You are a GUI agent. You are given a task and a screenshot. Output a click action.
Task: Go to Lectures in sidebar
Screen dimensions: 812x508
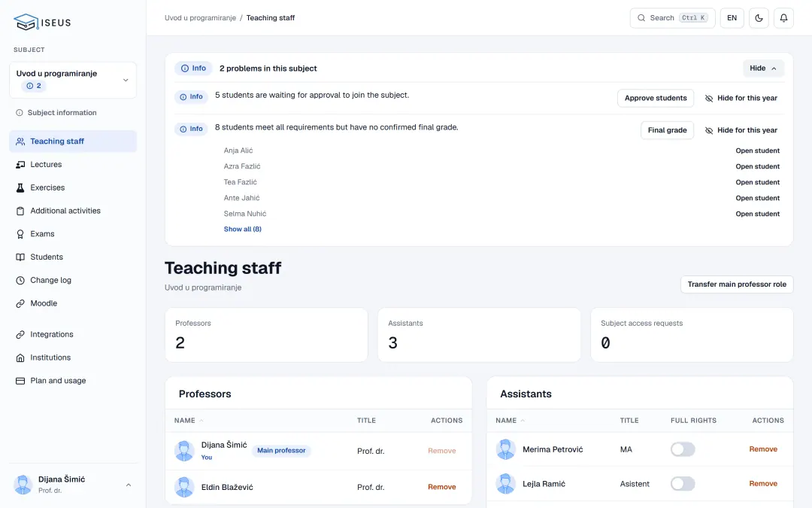point(73,164)
